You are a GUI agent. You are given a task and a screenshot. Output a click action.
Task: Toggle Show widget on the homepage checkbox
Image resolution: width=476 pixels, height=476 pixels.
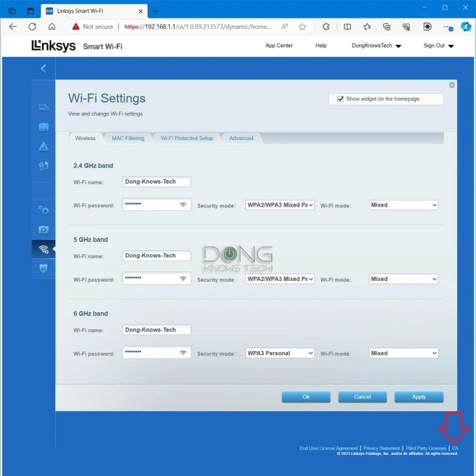pos(340,99)
